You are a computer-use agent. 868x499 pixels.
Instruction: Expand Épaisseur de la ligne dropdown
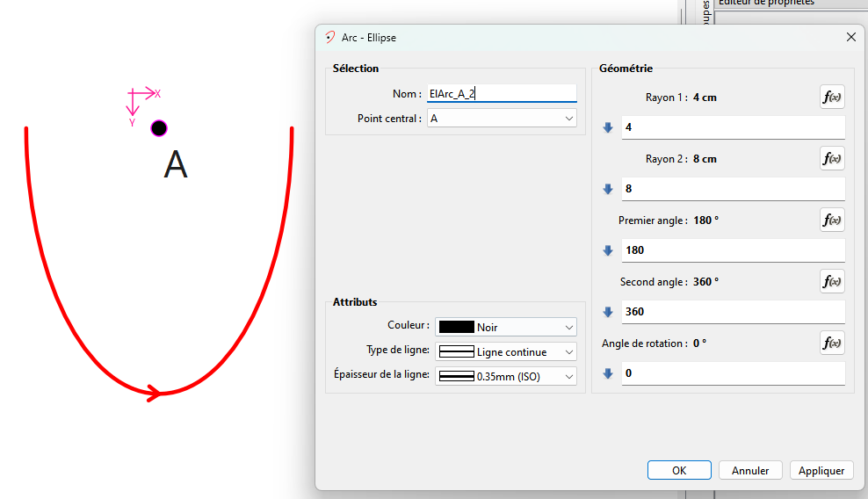coord(568,377)
